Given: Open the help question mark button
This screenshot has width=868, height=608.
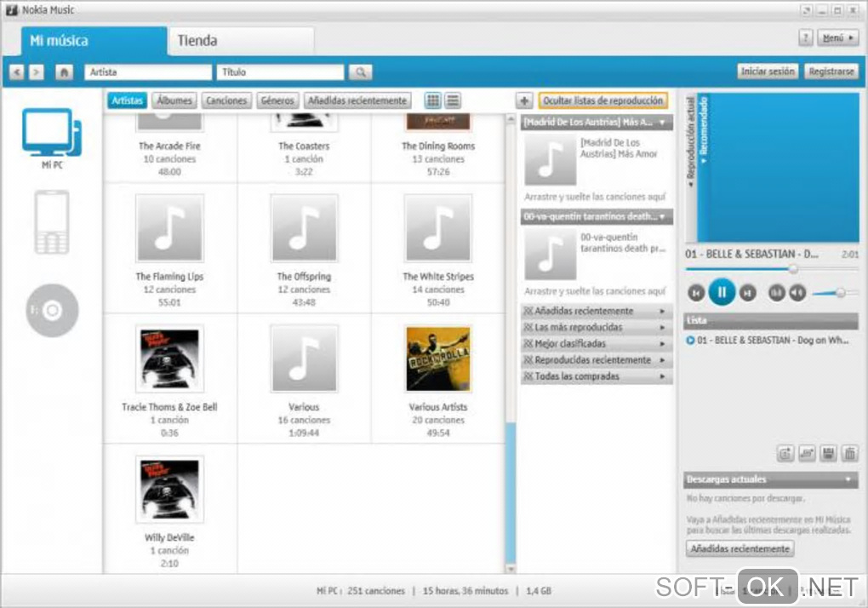Looking at the screenshot, I should tap(806, 37).
